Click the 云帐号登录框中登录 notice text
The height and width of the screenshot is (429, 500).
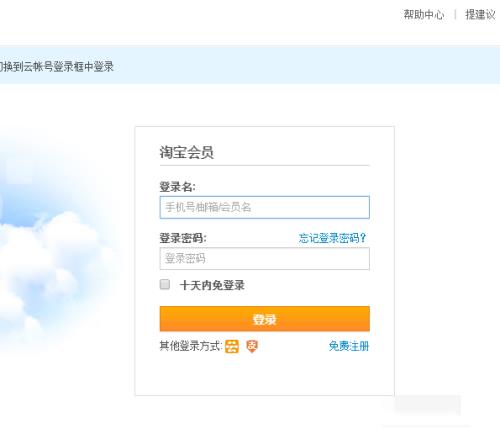coord(68,66)
